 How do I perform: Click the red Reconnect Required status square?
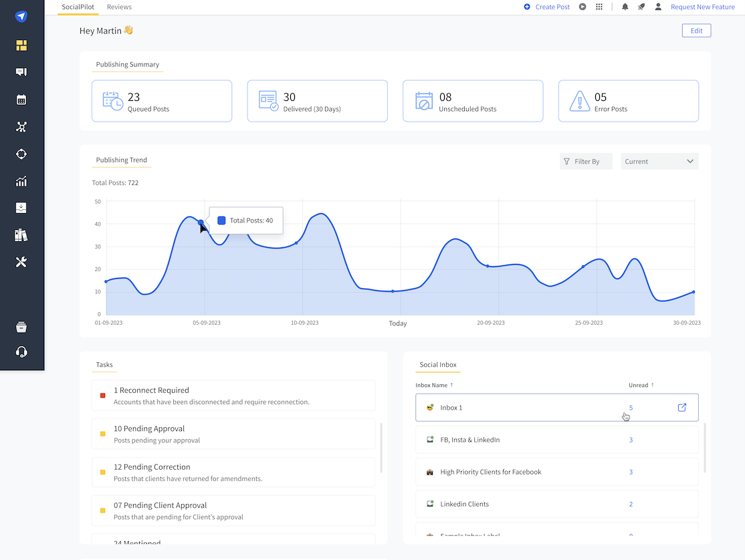pos(102,396)
